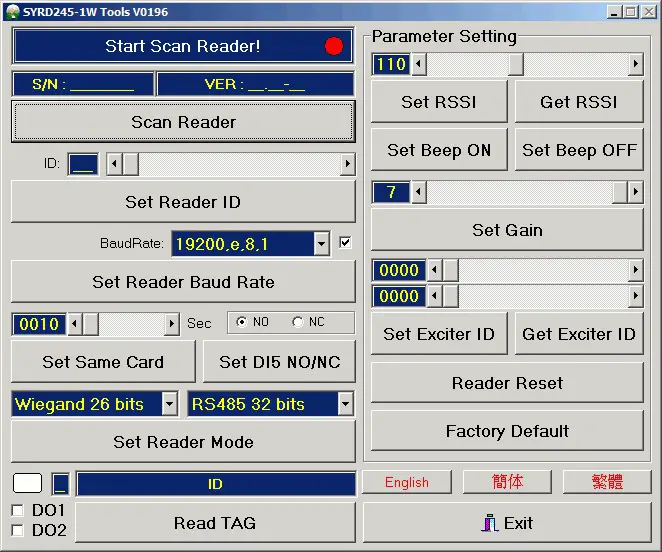
Task: Click right arrow of first Exciter ID slider
Action: pos(635,270)
